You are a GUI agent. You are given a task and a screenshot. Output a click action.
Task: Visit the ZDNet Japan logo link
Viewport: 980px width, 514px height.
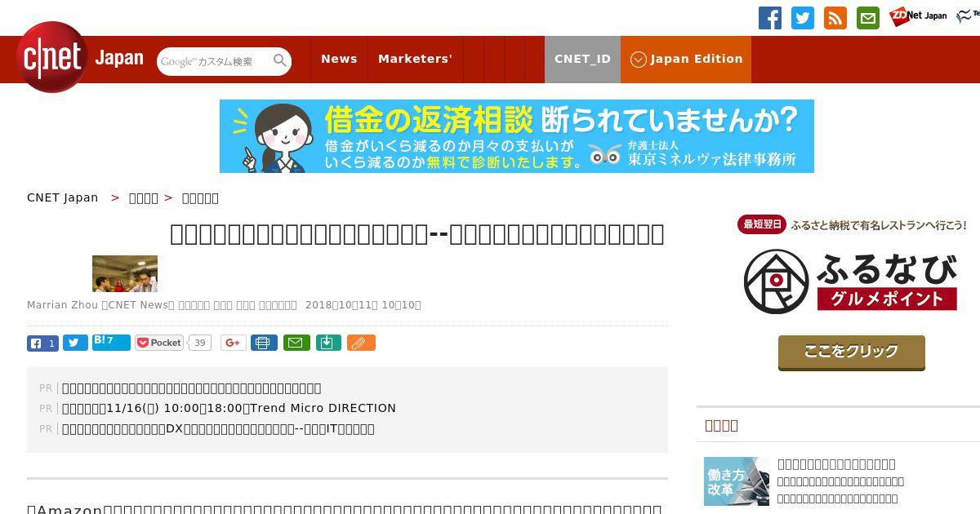pos(919,16)
